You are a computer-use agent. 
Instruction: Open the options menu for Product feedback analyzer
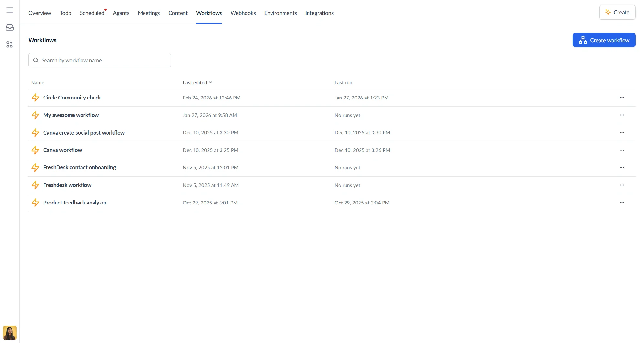622,202
